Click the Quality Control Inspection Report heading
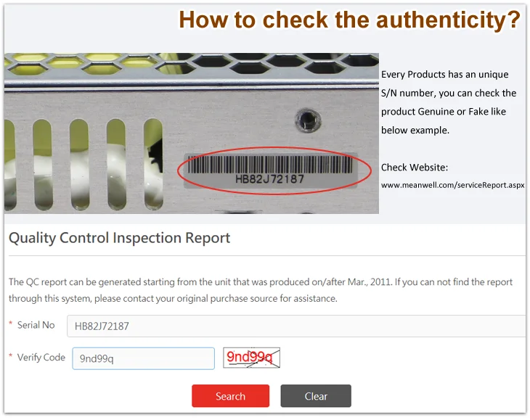530x420 pixels. (119, 238)
